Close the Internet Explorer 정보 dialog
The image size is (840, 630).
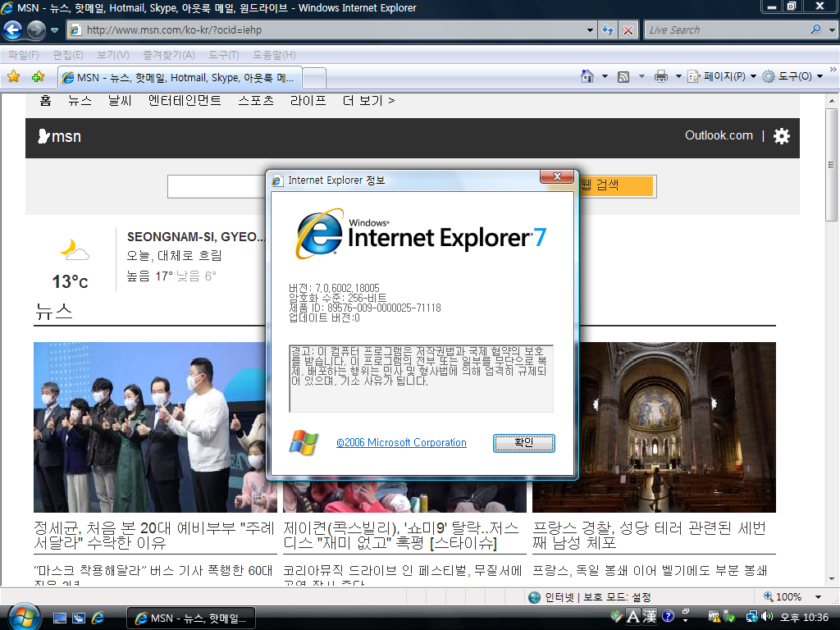coord(557,176)
